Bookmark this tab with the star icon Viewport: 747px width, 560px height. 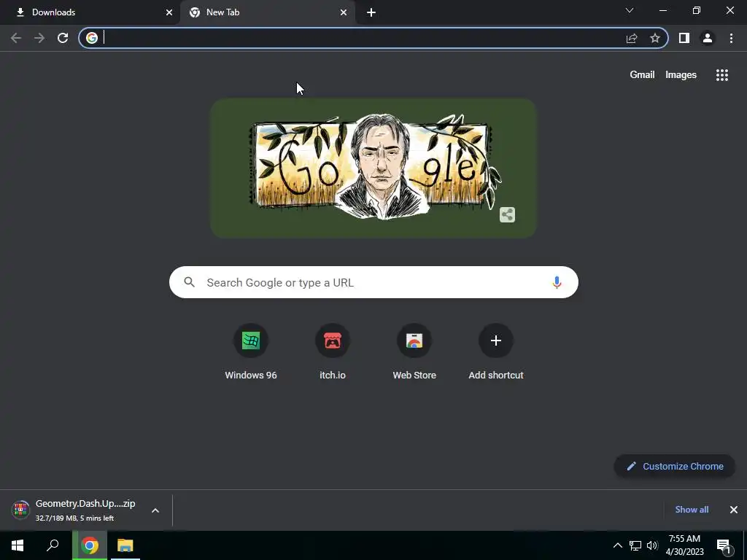[x=655, y=38]
